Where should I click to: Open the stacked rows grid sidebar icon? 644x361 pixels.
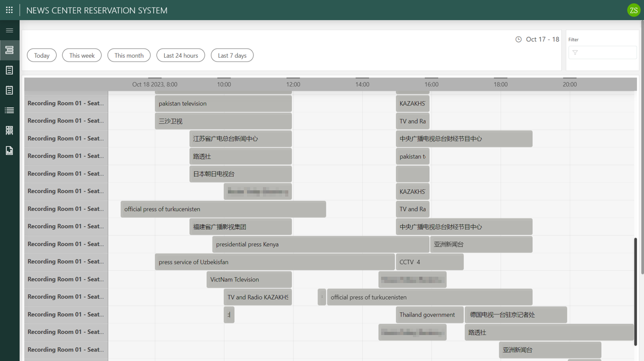(x=10, y=130)
